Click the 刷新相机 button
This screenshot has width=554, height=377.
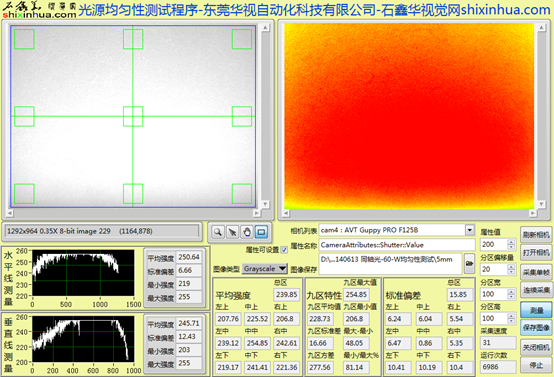536,235
